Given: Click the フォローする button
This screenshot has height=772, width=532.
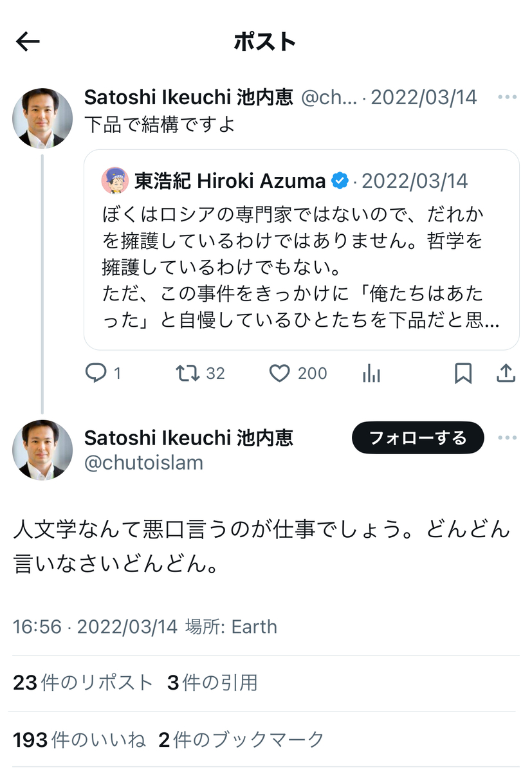Looking at the screenshot, I should click(417, 438).
